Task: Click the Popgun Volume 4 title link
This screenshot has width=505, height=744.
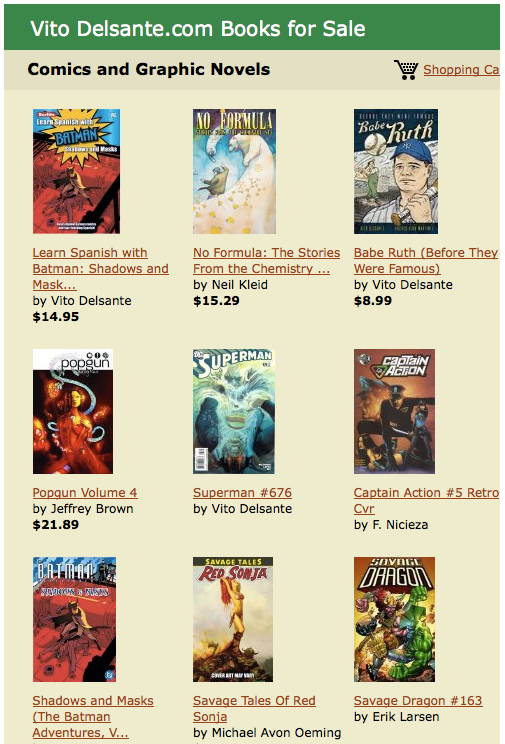Action: point(85,493)
